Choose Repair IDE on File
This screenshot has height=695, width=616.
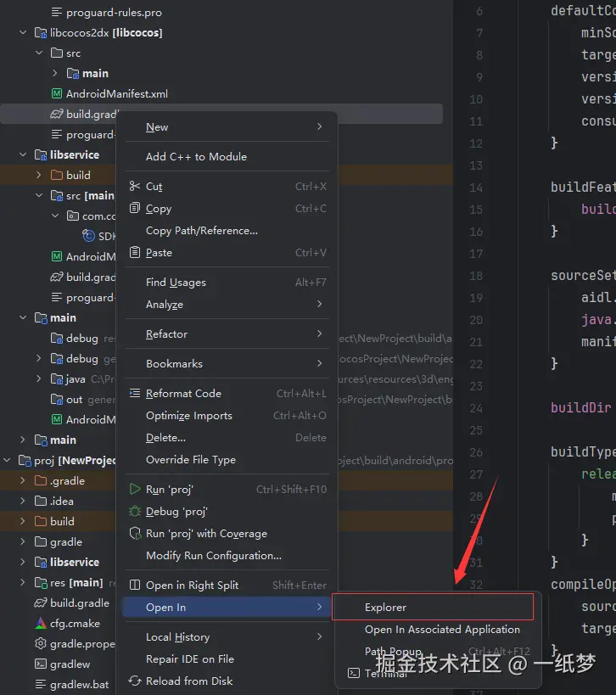(x=227, y=659)
